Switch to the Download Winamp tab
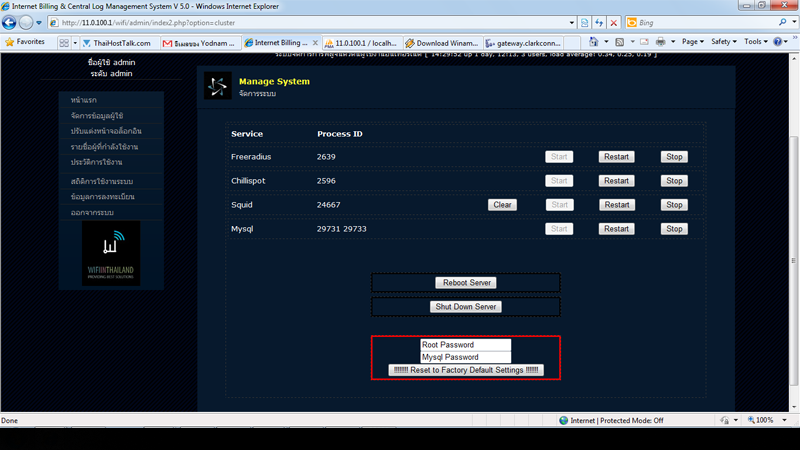The image size is (800, 450). coord(442,43)
